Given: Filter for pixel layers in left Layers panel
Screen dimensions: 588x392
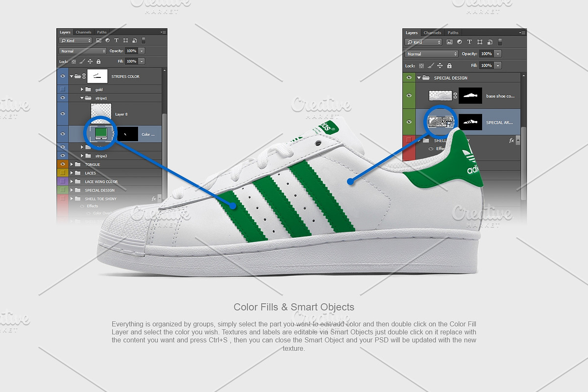Looking at the screenshot, I should pyautogui.click(x=99, y=41).
